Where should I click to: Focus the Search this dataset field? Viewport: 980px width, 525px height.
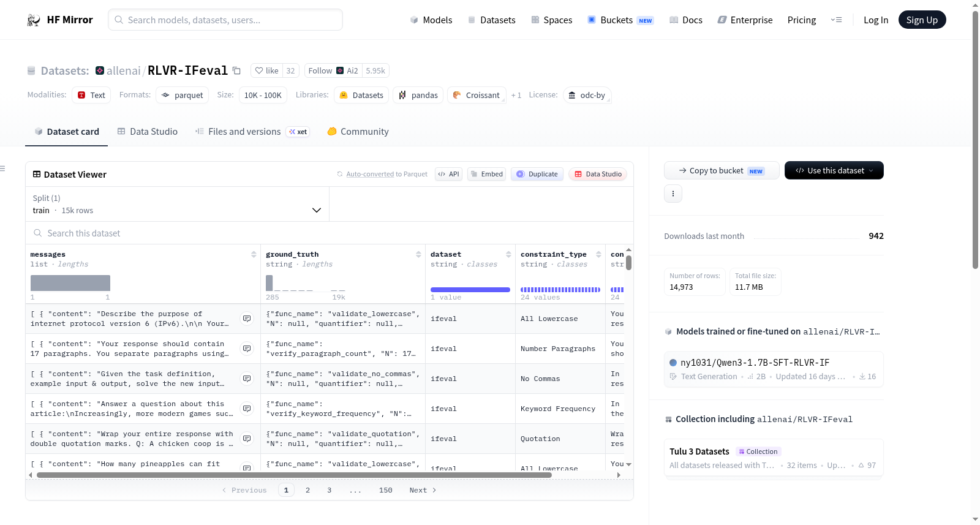click(330, 233)
